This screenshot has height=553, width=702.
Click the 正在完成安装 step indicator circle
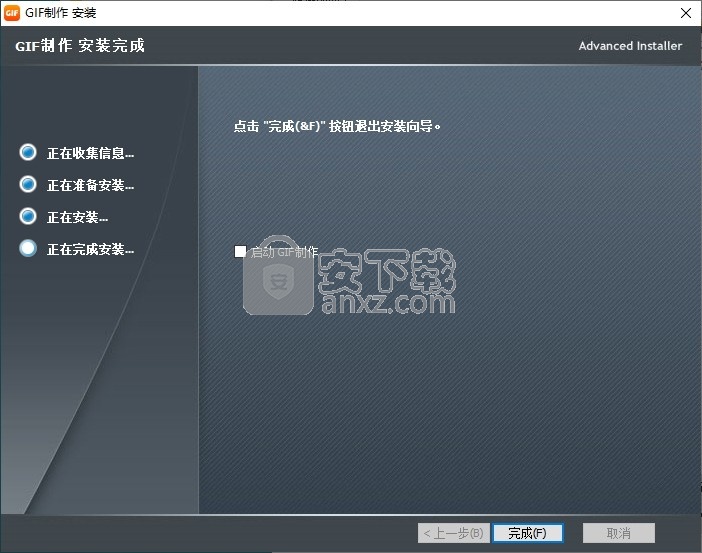pos(28,248)
